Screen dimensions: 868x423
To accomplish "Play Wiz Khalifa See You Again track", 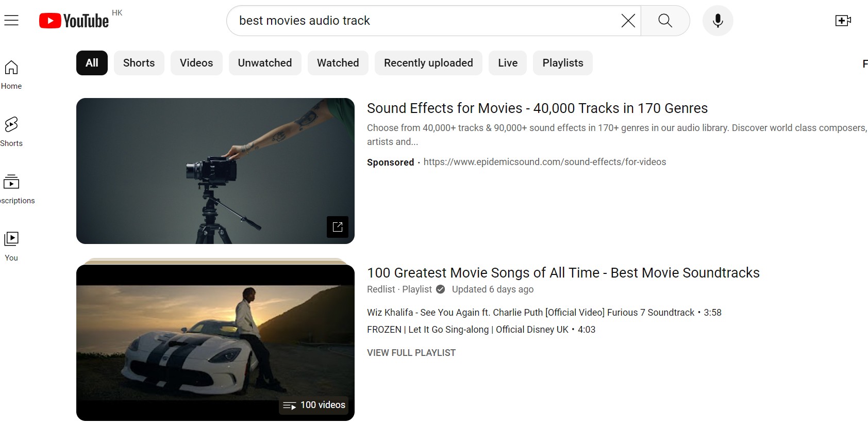I will tap(544, 313).
